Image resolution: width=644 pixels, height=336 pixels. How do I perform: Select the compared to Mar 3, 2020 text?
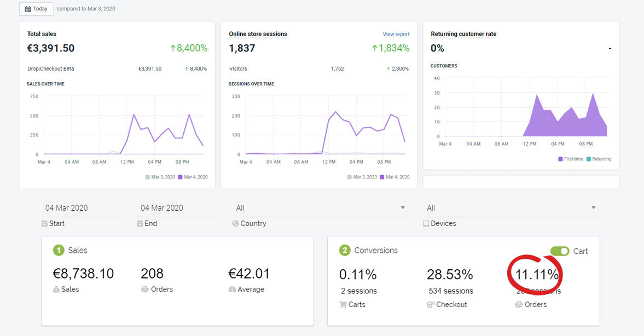point(86,9)
